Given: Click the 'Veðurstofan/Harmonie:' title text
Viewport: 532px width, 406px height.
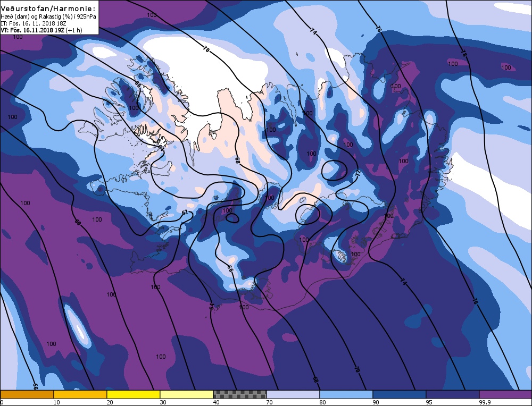Looking at the screenshot, I should click(48, 9).
